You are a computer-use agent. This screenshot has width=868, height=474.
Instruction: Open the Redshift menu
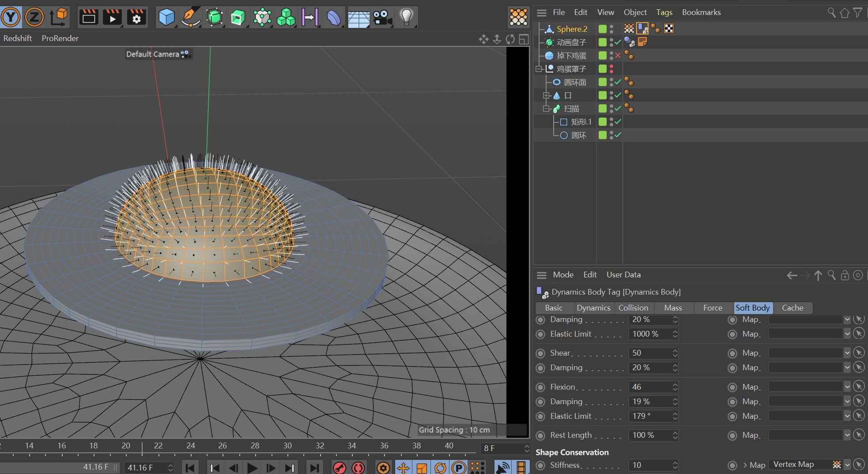[x=18, y=38]
